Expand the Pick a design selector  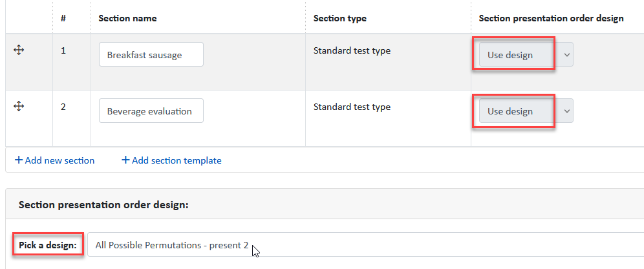pos(365,245)
